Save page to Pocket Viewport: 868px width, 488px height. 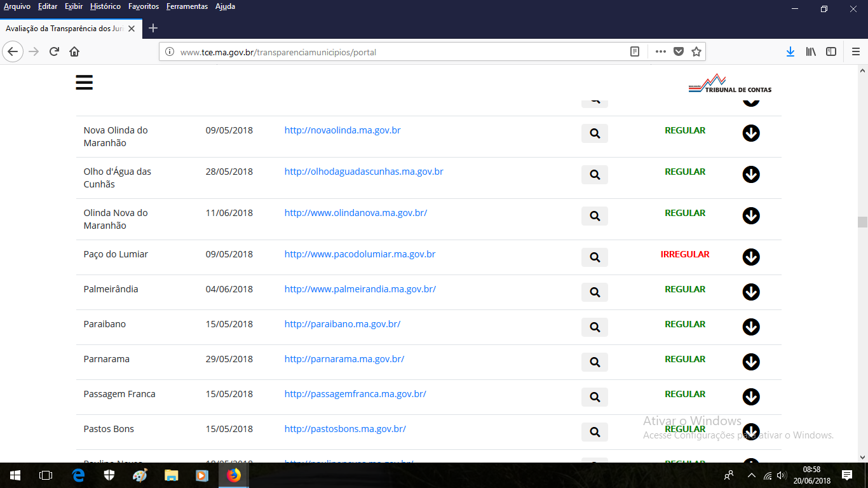[x=679, y=51]
